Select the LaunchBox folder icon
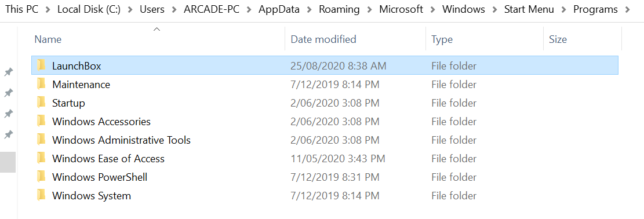Screen dimensions: 644x219 tap(41, 65)
